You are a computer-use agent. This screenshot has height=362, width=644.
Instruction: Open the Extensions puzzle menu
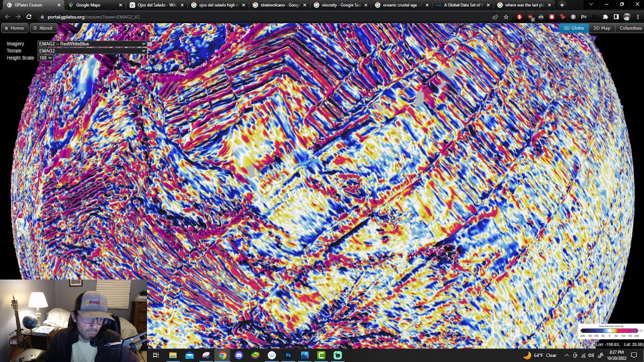point(605,17)
